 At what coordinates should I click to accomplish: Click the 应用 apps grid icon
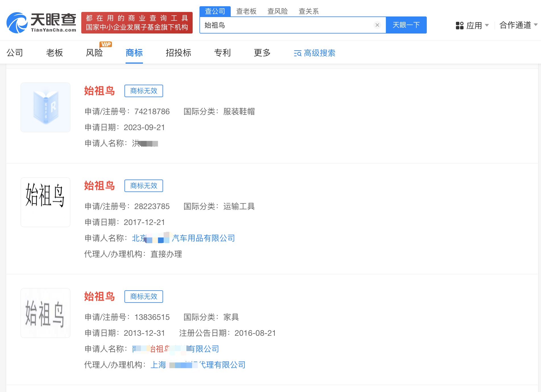pos(459,26)
